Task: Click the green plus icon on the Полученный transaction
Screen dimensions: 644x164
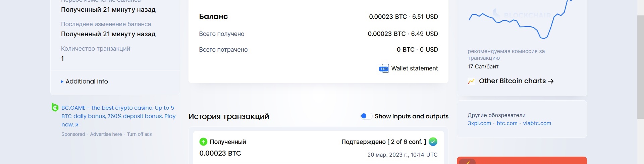Action: pos(203,142)
